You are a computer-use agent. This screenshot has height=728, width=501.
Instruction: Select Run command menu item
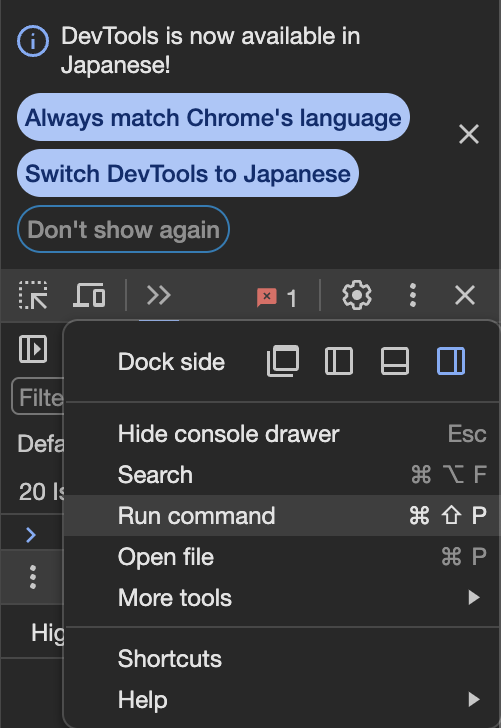click(282, 515)
